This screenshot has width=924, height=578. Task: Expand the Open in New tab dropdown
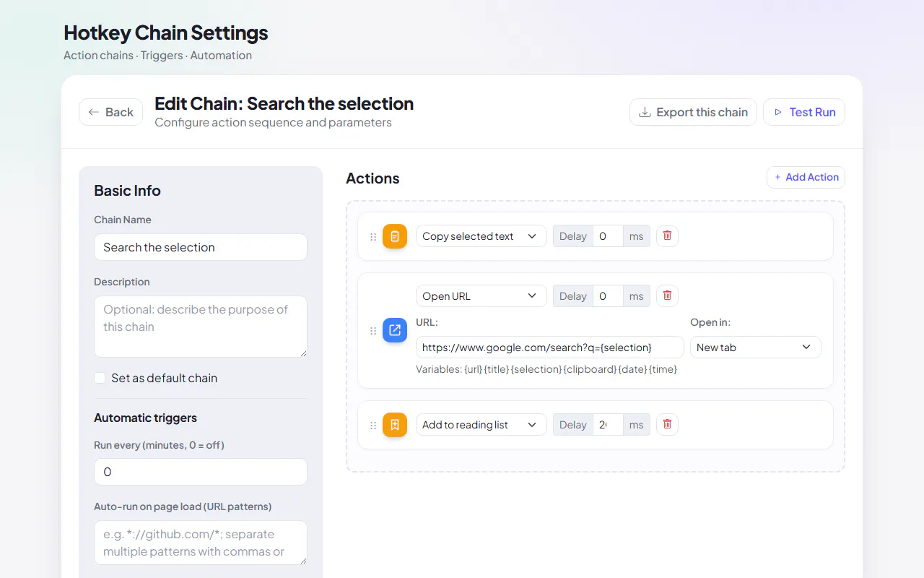pyautogui.click(x=756, y=348)
